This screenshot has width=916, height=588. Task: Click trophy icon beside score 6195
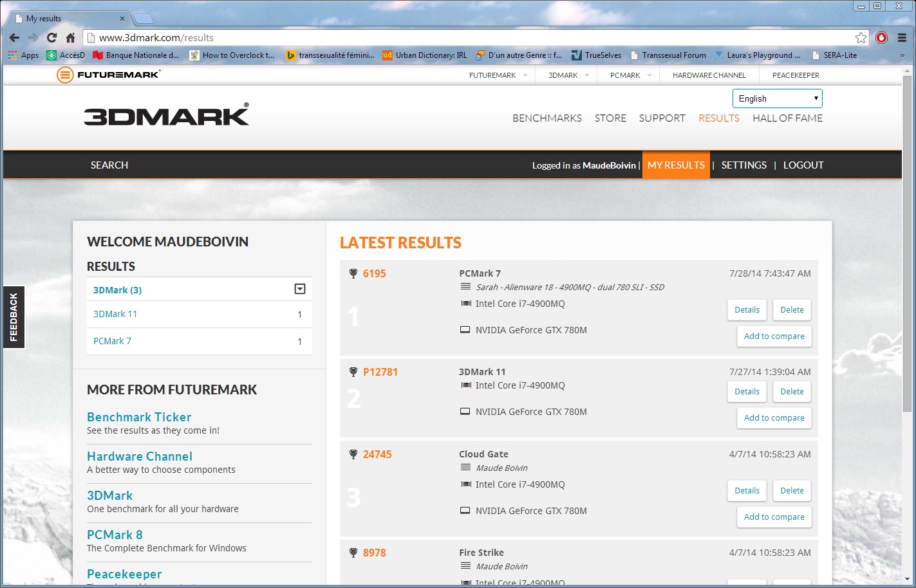353,273
